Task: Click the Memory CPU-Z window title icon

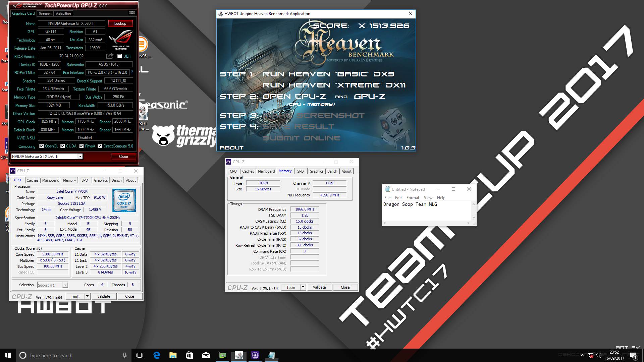Action: (x=228, y=162)
